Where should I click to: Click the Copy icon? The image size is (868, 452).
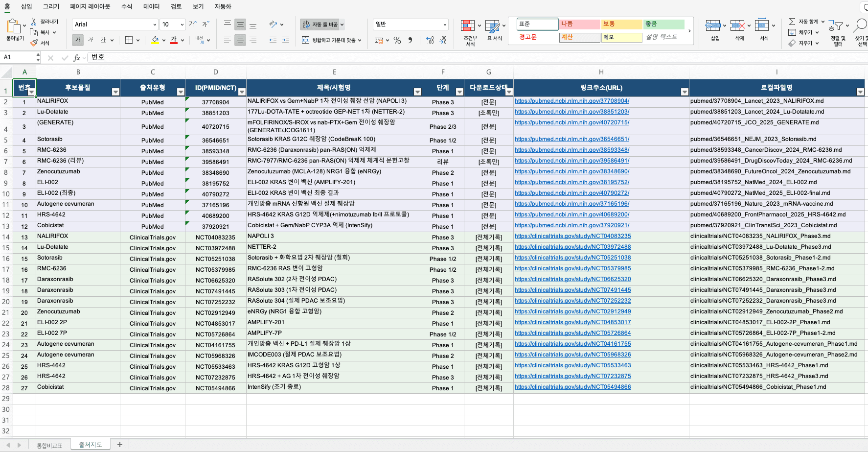[x=34, y=32]
